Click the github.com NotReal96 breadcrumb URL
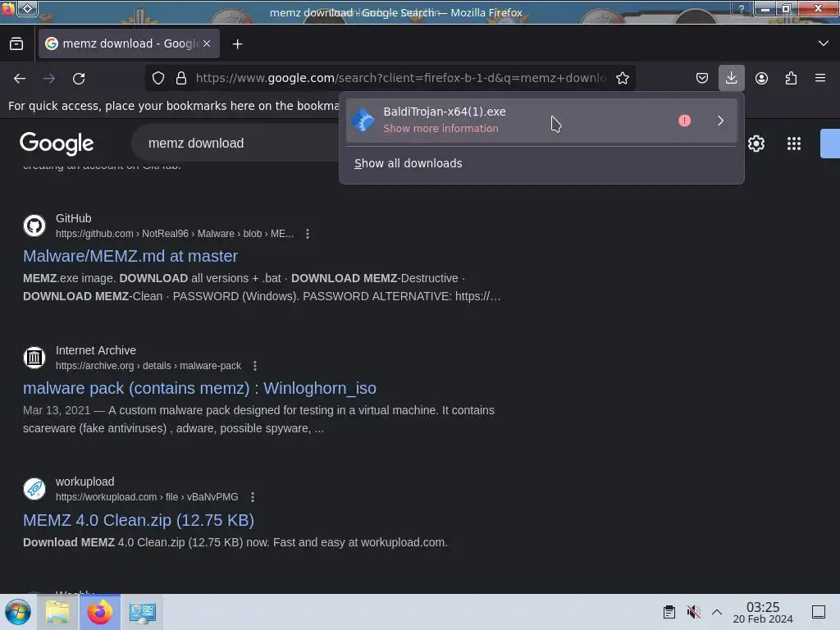 (175, 234)
